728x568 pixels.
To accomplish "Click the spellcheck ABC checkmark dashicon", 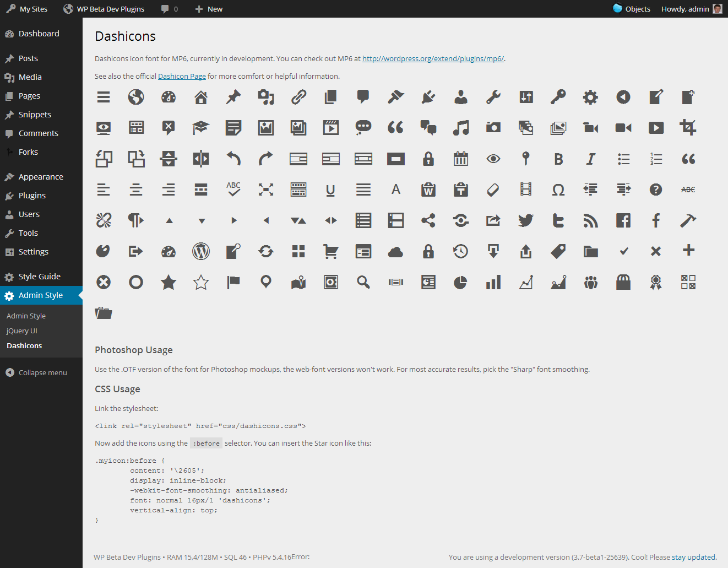I will click(x=233, y=189).
